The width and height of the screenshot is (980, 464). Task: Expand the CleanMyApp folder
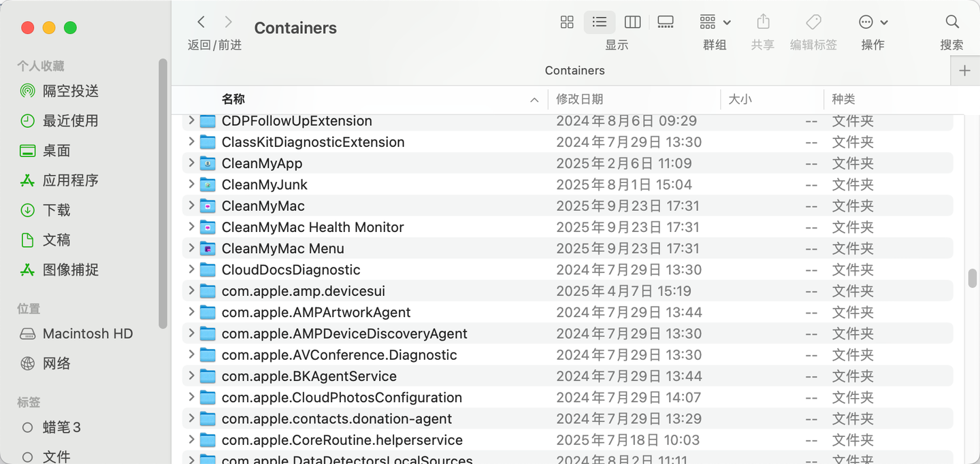(x=192, y=163)
